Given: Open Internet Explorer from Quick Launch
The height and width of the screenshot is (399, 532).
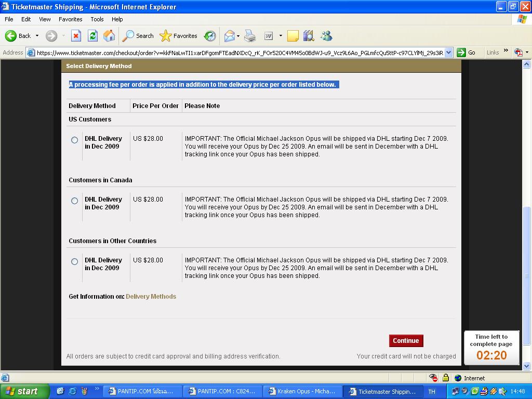Looking at the screenshot, I should 73,391.
